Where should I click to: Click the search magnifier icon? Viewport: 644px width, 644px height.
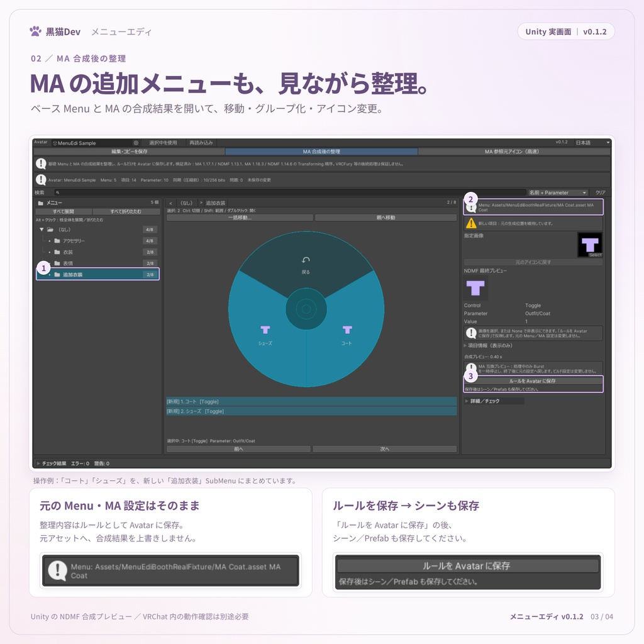(x=57, y=192)
